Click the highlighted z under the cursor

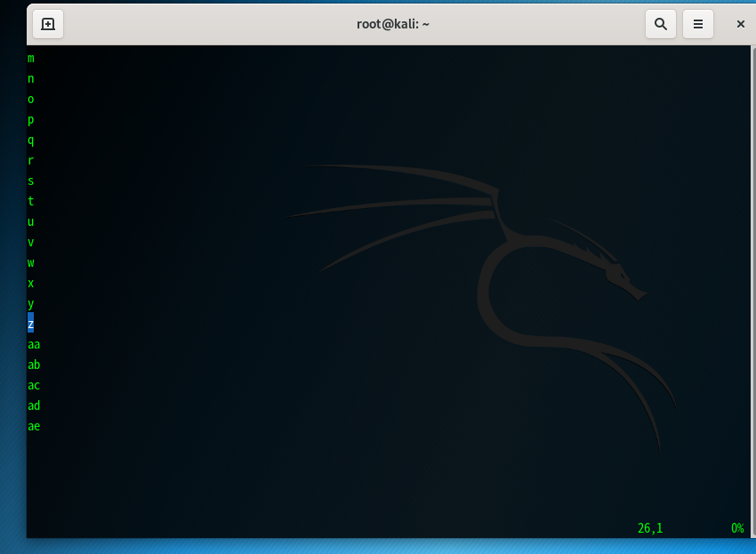[x=31, y=324]
